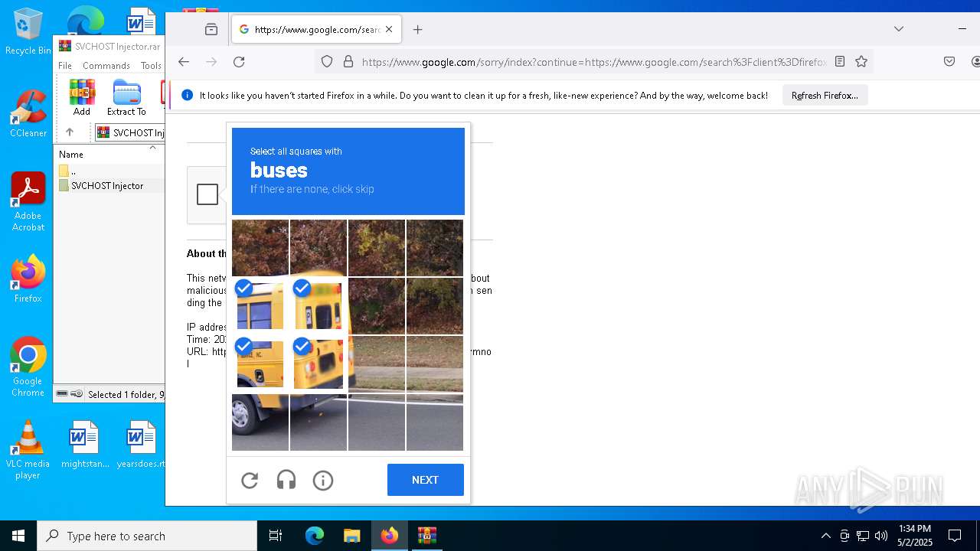This screenshot has width=980, height=551.
Task: Open Windows Start menu
Action: click(18, 536)
